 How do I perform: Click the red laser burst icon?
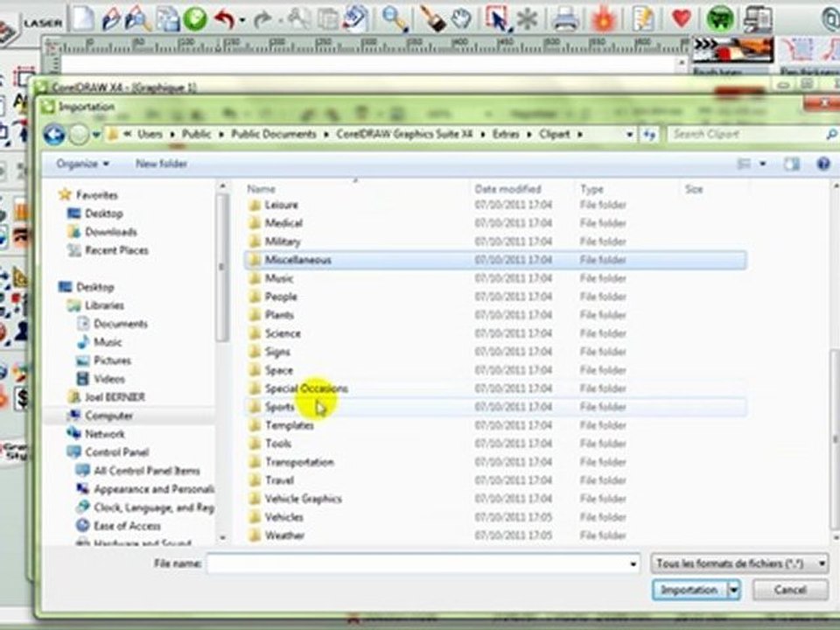coord(604,20)
